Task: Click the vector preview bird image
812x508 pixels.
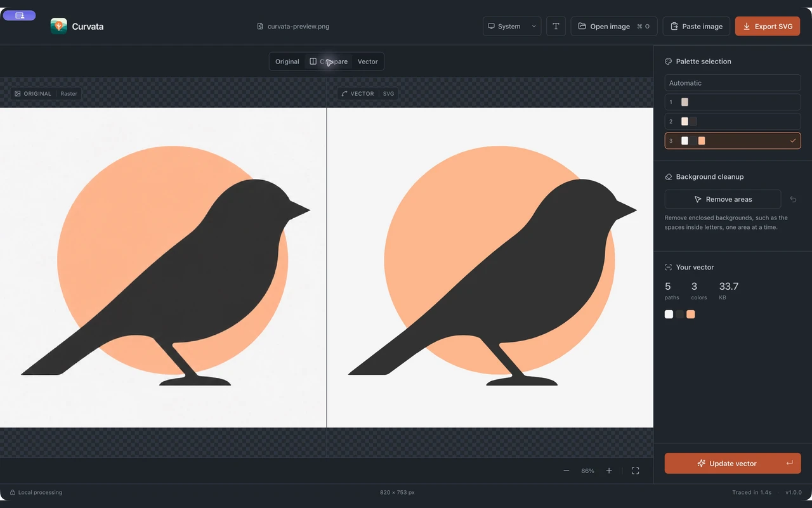Action: click(x=490, y=268)
